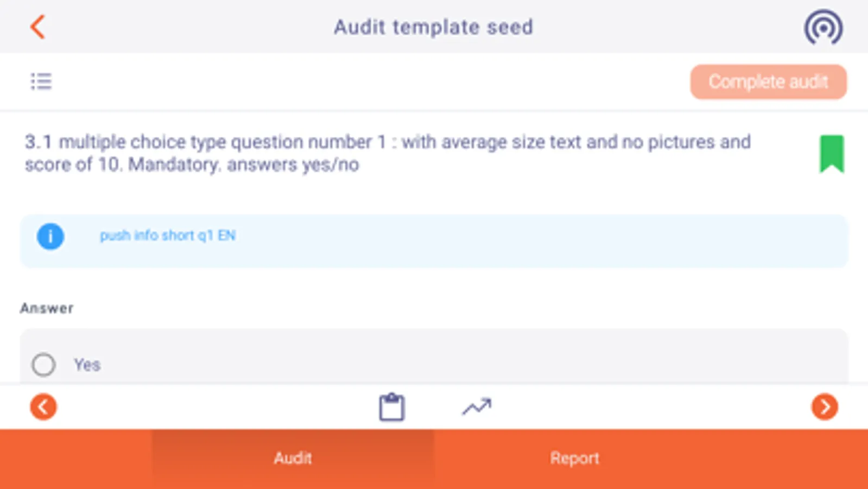Open the clipboard notes icon
This screenshot has width=868, height=489.
click(391, 407)
